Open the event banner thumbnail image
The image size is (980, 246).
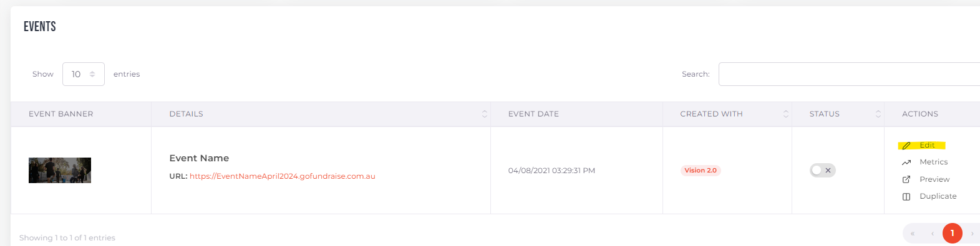tap(60, 170)
